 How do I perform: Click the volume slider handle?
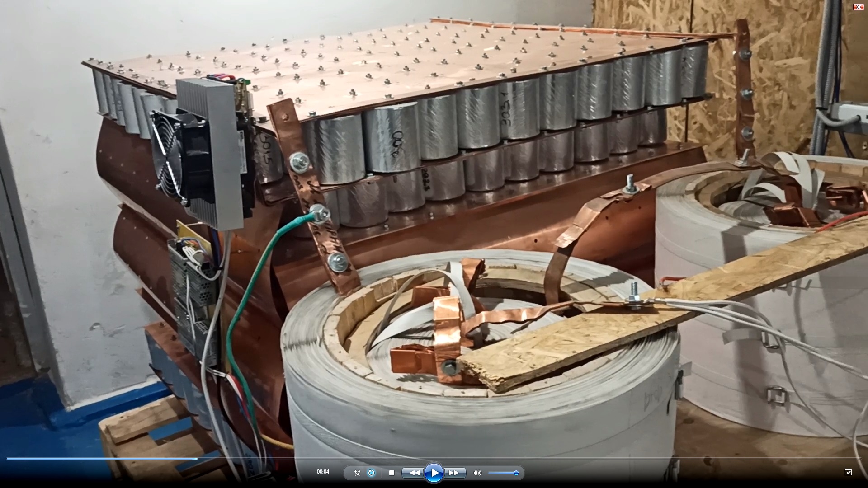516,473
